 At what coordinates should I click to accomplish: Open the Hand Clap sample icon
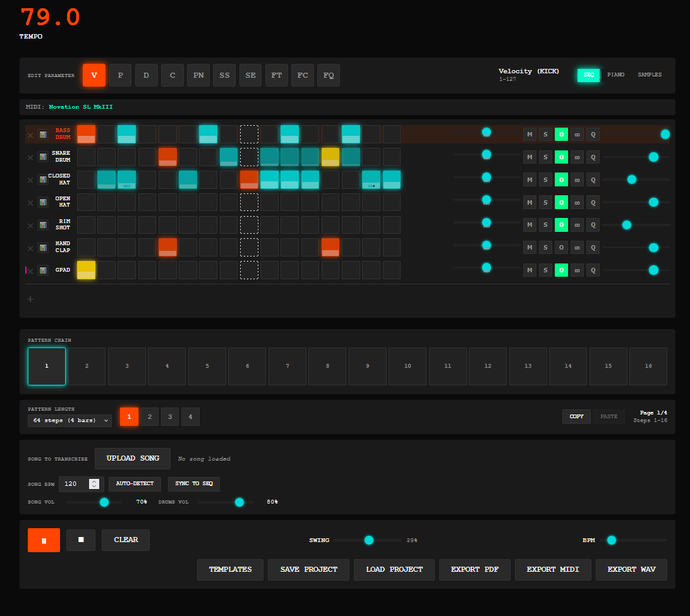43,248
